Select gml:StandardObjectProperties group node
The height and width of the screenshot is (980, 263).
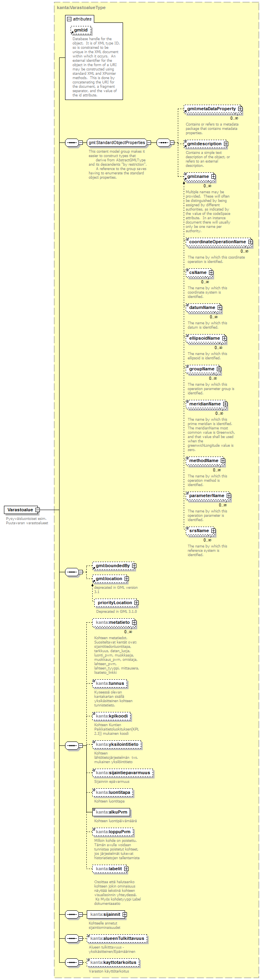117,142
